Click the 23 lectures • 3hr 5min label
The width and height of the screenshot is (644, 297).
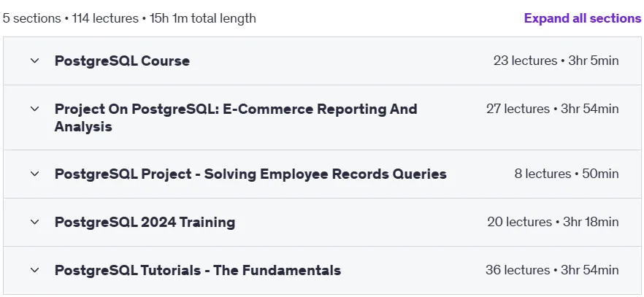(x=556, y=61)
